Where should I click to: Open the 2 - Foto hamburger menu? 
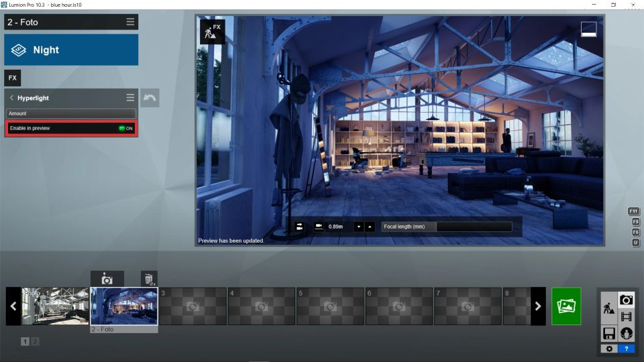point(130,22)
